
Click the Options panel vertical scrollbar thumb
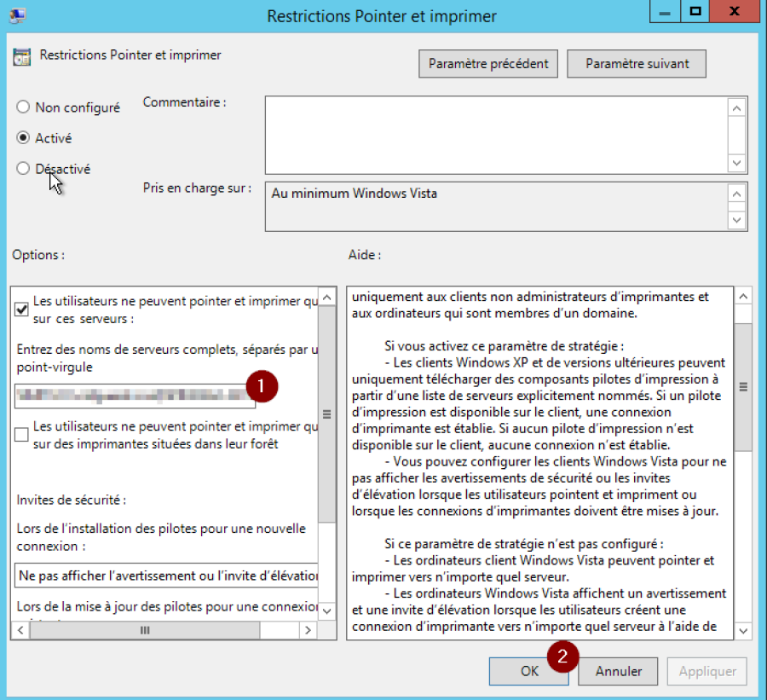(327, 414)
